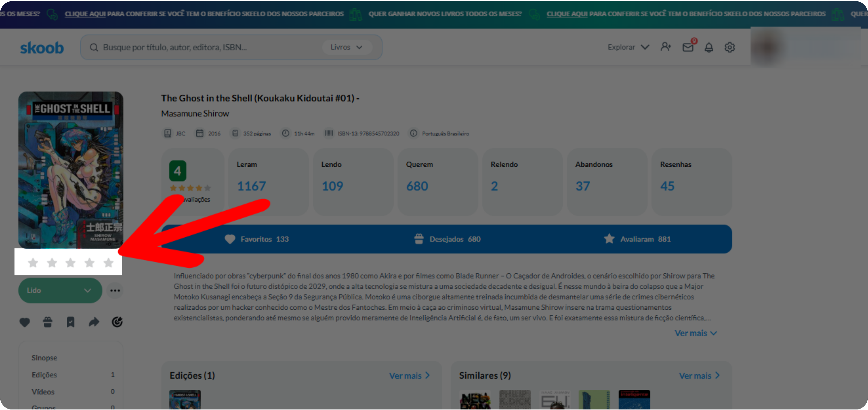Open the messages envelope icon
This screenshot has width=868, height=410.
[x=688, y=47]
